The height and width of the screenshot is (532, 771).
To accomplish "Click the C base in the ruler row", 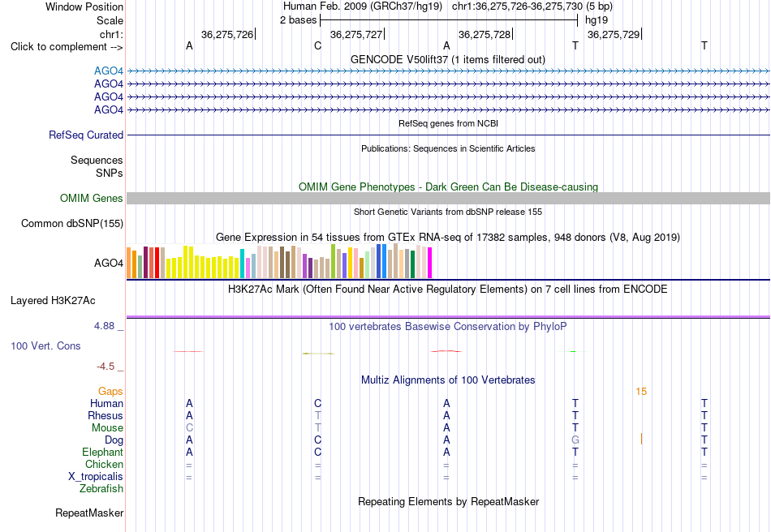I will [317, 45].
